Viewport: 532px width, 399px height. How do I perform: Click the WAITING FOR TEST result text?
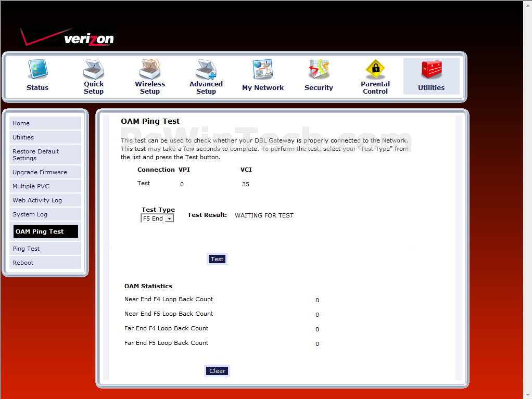264,215
